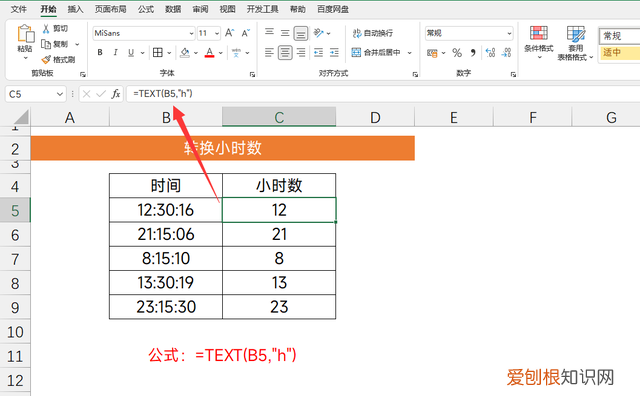This screenshot has height=396, width=640.
Task: Open the Baidu Netdisk (百度网盘) tab
Action: 333,9
